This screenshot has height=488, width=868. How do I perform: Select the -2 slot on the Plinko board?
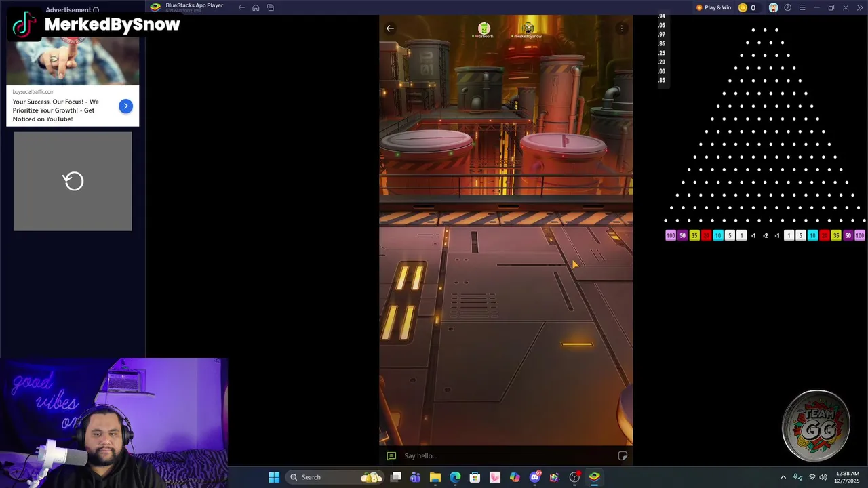tap(765, 236)
